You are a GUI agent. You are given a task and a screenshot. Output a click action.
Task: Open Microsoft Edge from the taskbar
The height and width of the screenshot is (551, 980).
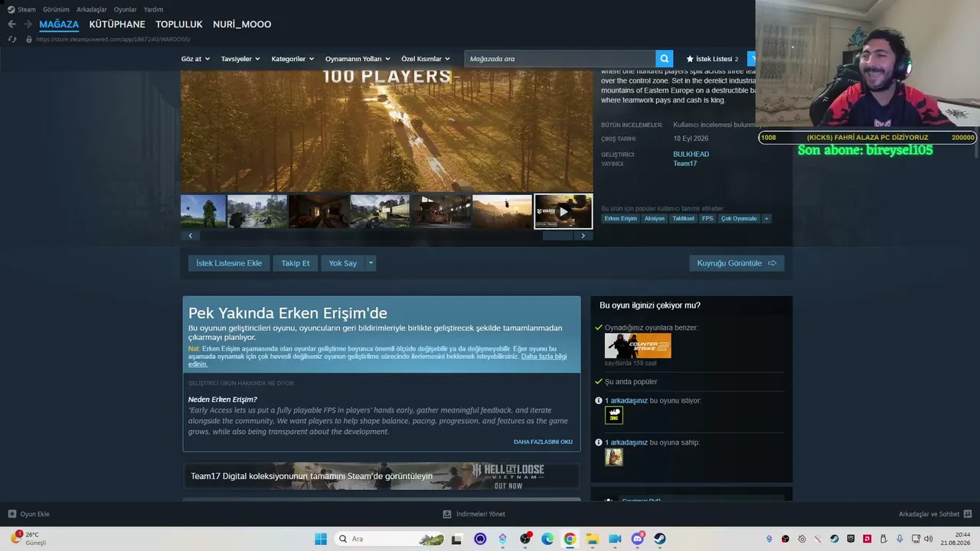pos(547,539)
